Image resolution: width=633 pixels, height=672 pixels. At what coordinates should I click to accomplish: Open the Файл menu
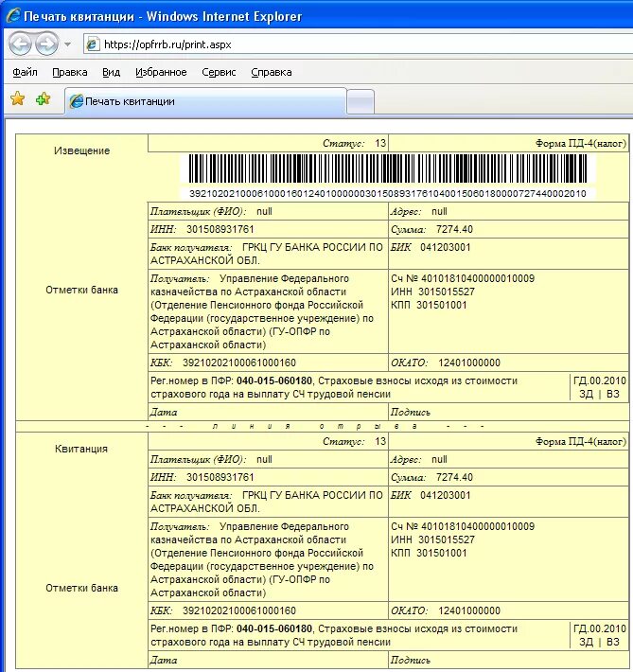25,72
